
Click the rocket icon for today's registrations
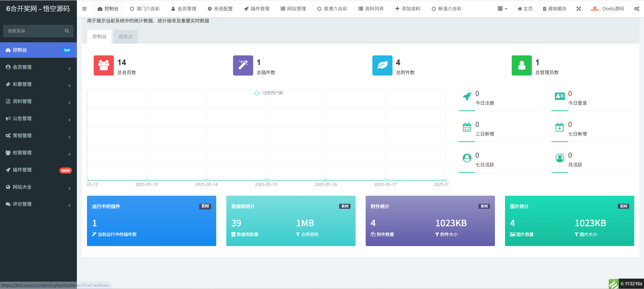point(467,97)
